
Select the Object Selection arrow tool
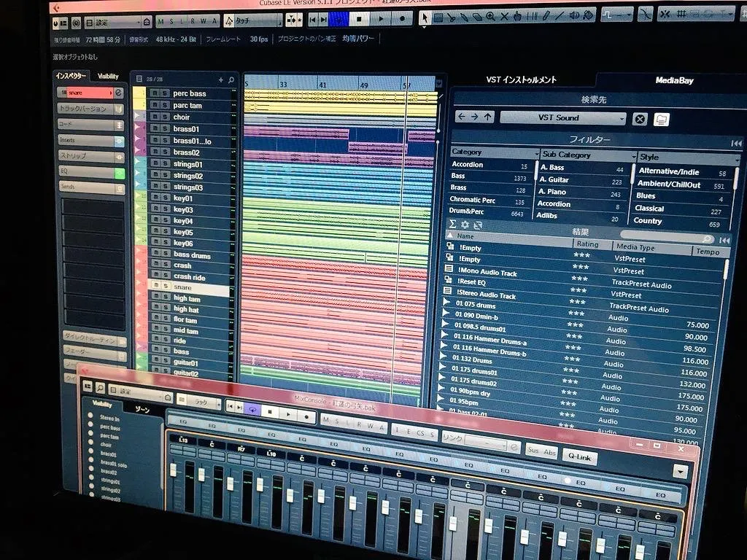coord(425,17)
